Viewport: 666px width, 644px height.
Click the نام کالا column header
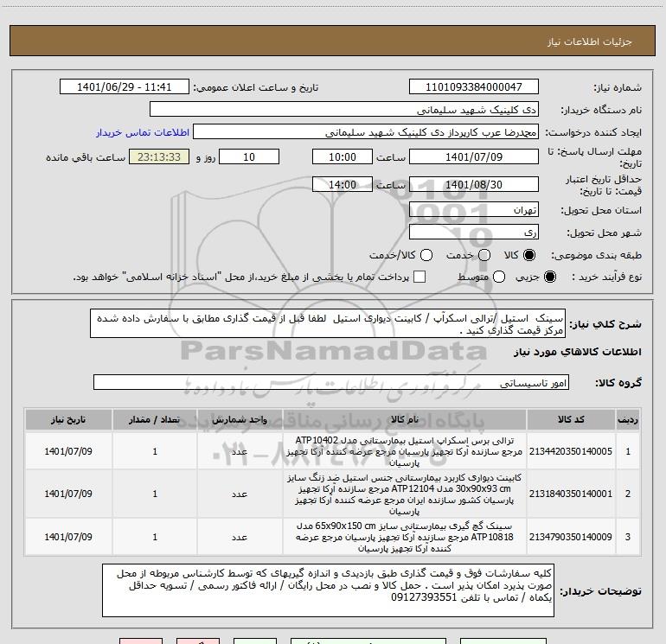point(405,420)
